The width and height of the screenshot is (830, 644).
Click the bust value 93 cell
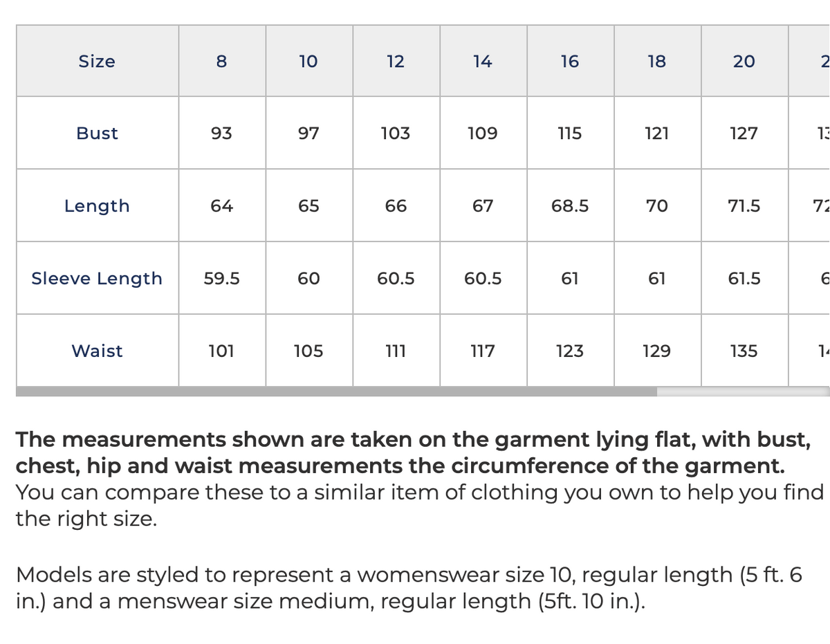pos(222,133)
